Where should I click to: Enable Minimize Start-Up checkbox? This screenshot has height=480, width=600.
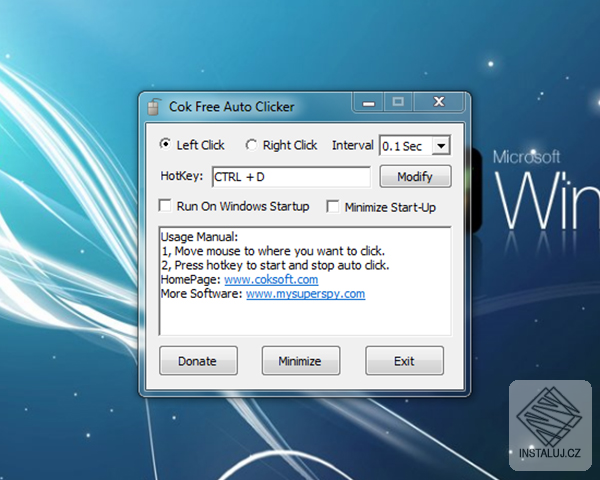(x=333, y=207)
